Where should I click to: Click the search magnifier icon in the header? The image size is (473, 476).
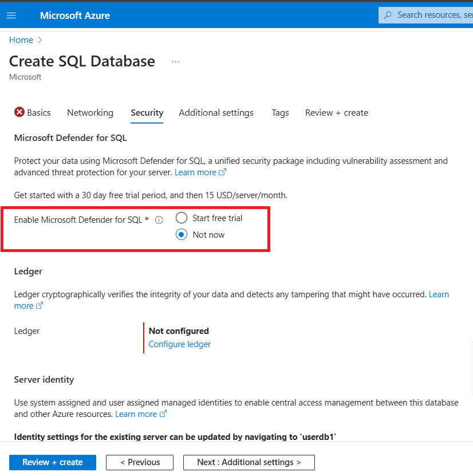pos(388,15)
